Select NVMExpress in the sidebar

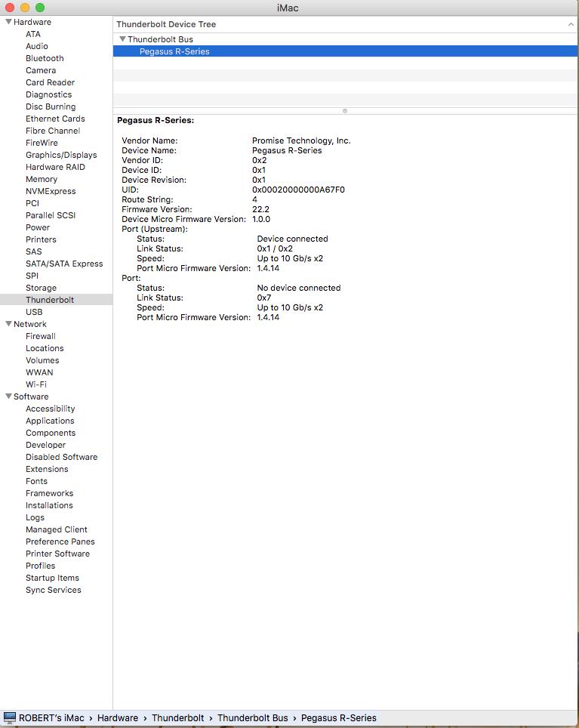[51, 191]
